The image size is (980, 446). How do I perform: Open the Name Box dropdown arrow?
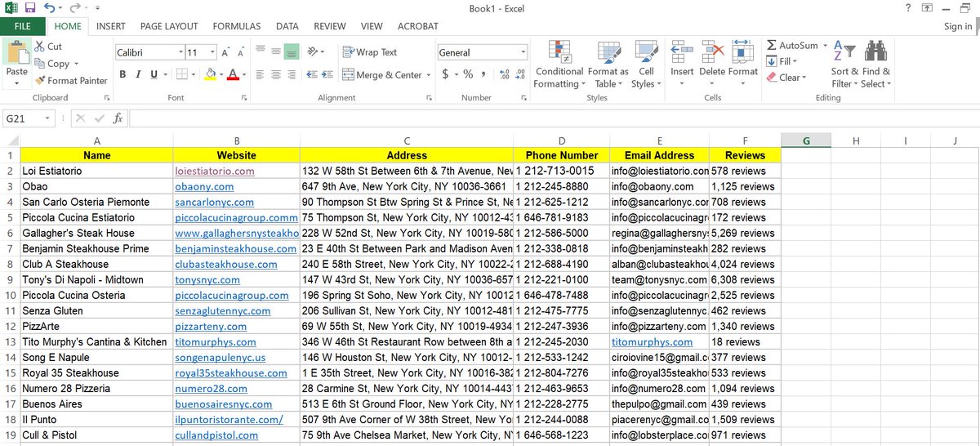coord(47,118)
